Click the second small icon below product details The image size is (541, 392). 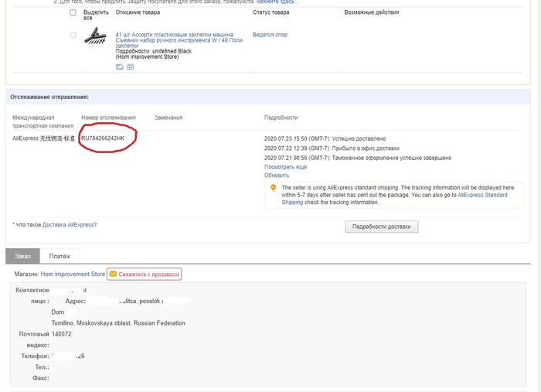130,67
